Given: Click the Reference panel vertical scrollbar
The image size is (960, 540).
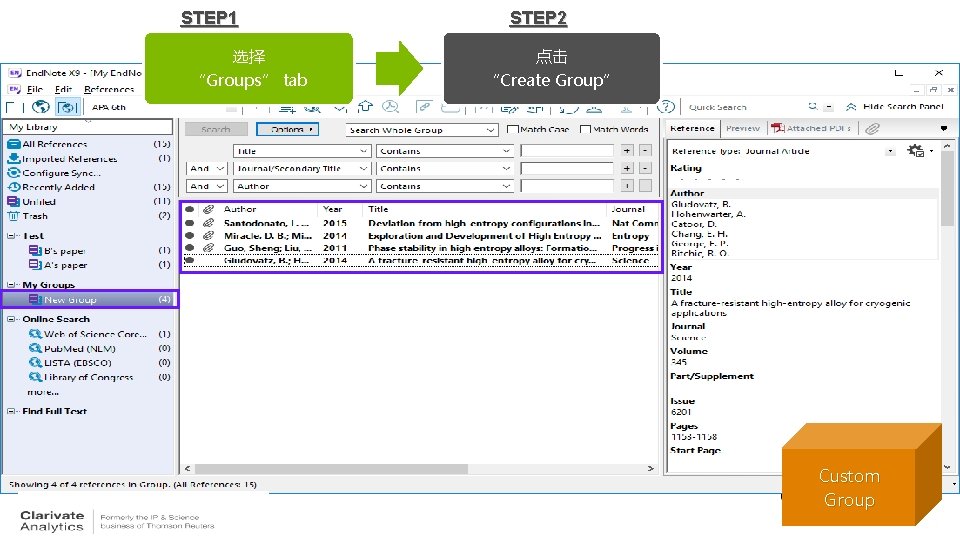Looking at the screenshot, I should coord(947,190).
